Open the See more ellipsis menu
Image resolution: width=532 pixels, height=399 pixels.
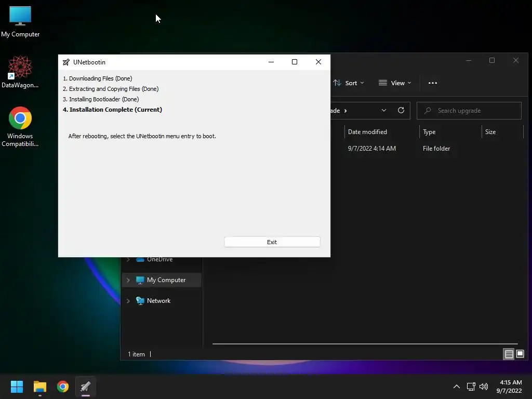pos(433,83)
